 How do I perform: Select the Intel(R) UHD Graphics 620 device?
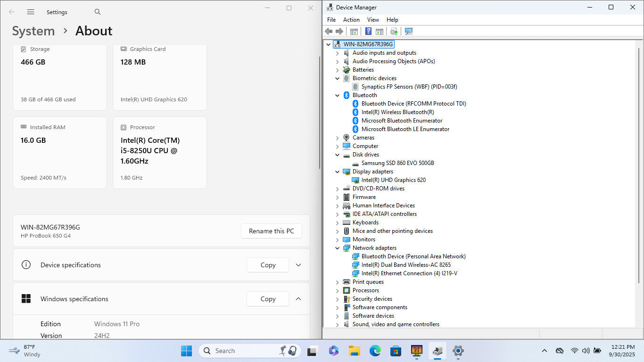(393, 180)
